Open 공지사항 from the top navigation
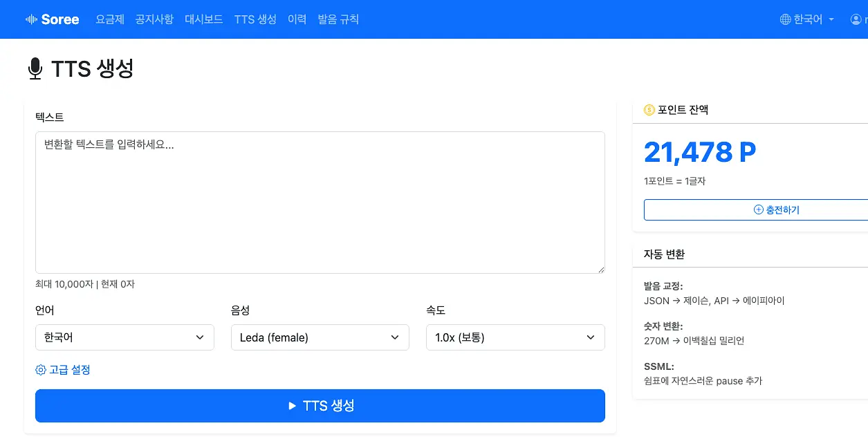 point(154,19)
